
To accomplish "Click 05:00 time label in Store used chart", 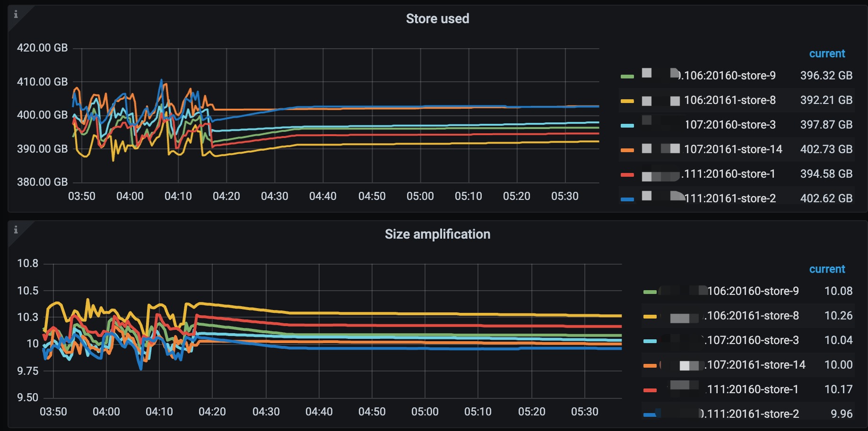I will [x=420, y=196].
